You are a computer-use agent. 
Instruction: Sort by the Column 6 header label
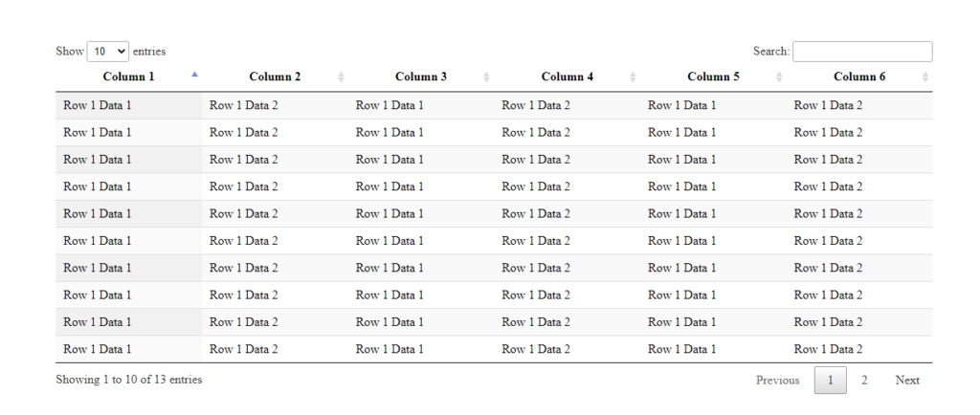[859, 76]
